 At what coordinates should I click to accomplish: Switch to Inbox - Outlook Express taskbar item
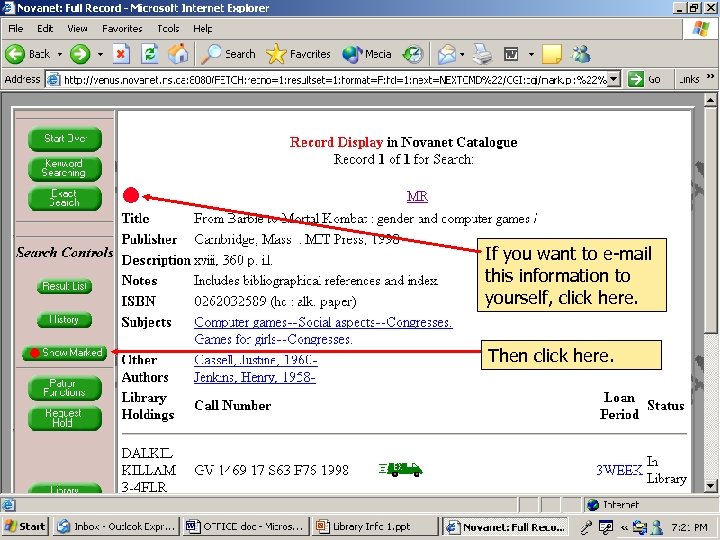[117, 526]
